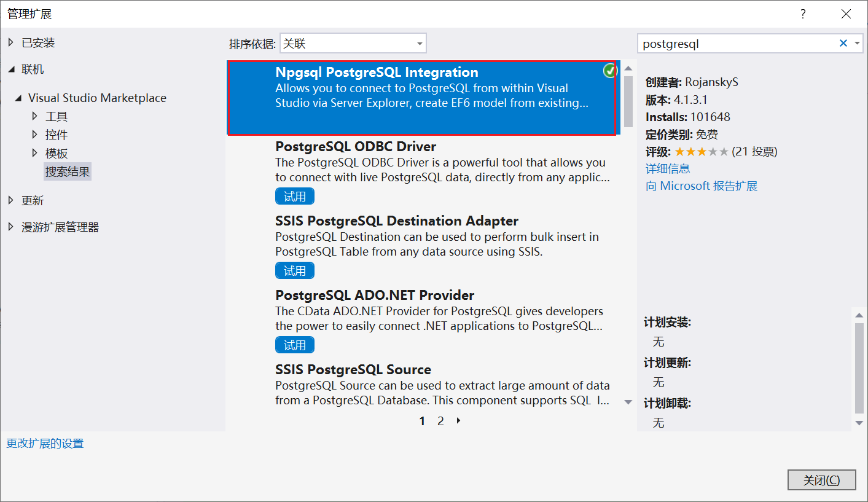Viewport: 868px width, 502px height.
Task: Expand the 工具 node
Action: pyautogui.click(x=35, y=116)
